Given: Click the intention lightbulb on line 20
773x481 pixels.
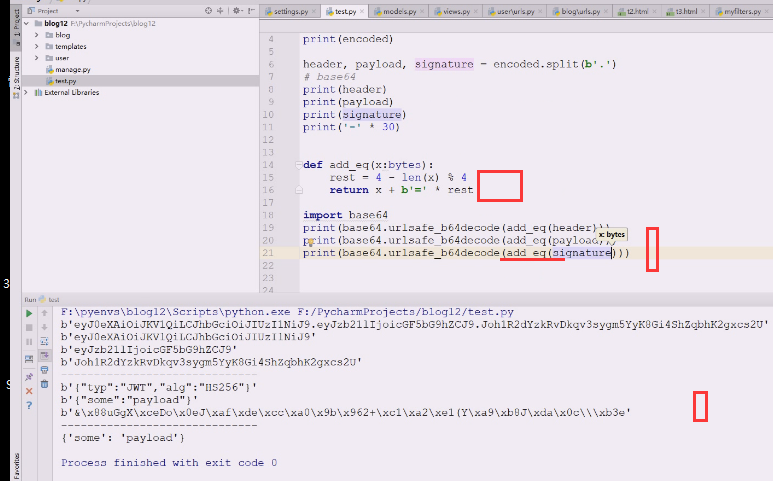Looking at the screenshot, I should [311, 242].
